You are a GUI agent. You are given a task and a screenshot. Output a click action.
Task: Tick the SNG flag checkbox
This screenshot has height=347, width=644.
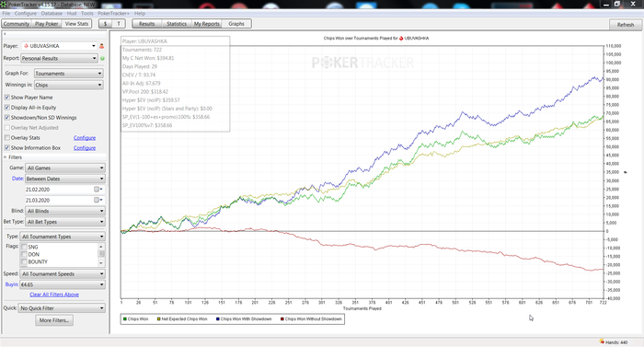(24, 247)
